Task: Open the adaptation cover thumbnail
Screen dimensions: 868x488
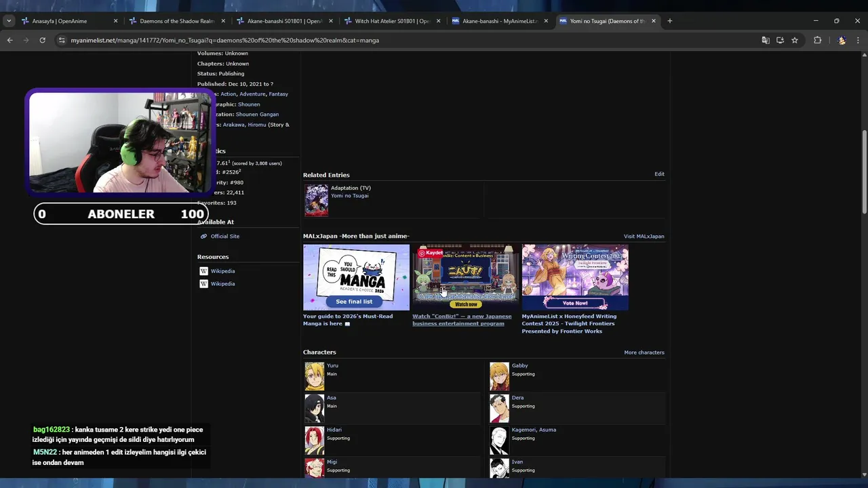Action: click(316, 201)
